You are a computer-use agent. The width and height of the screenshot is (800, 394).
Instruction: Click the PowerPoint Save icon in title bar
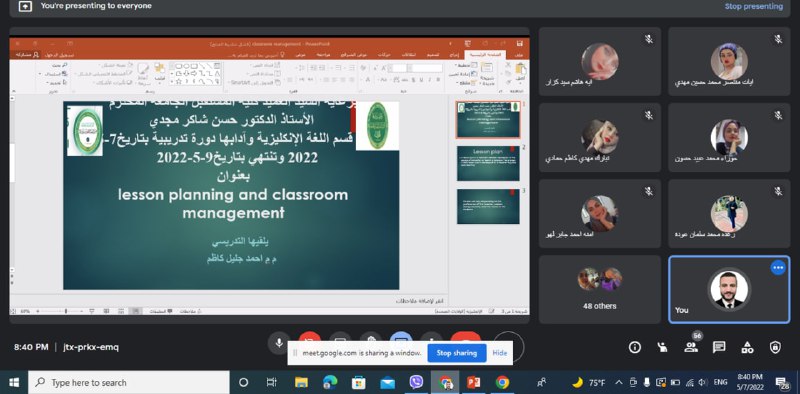519,43
